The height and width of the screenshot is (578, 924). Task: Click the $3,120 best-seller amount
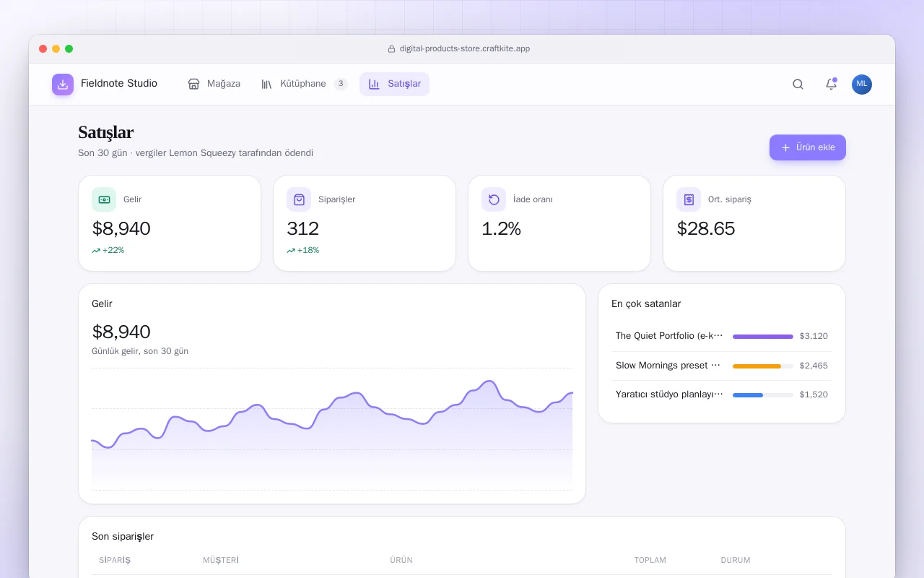(814, 336)
